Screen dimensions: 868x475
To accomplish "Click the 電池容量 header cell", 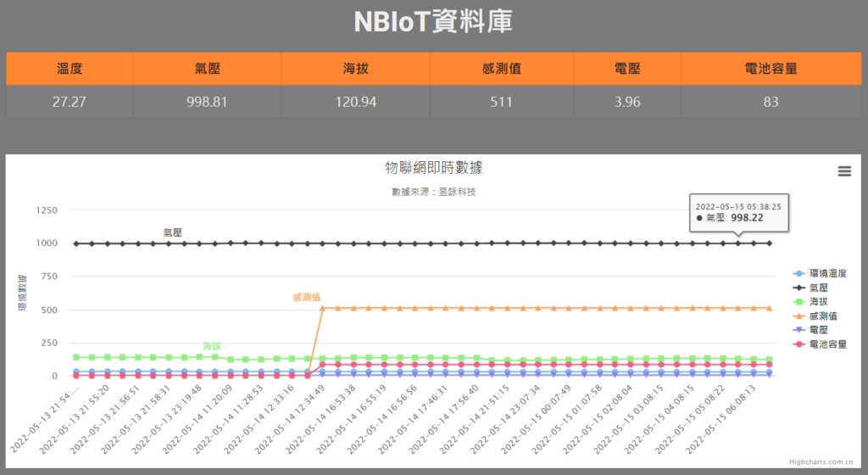I will pos(771,69).
